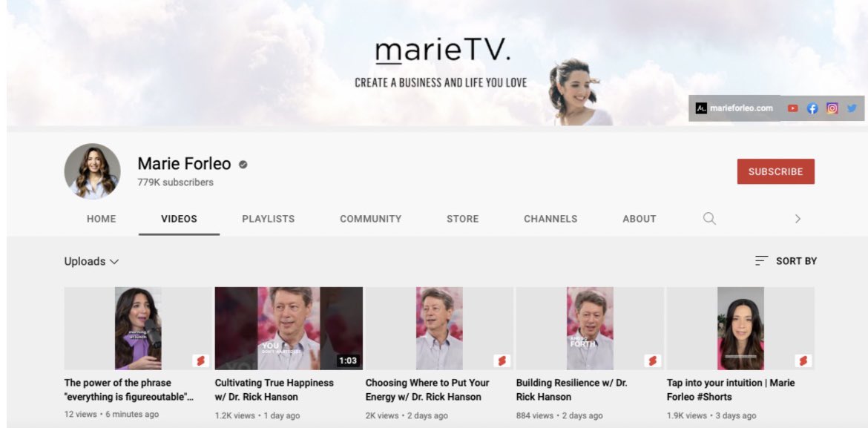
Task: Click 'CREATE A BUSINESS AND LIFE YOU LOVE' tagline
Action: click(441, 83)
